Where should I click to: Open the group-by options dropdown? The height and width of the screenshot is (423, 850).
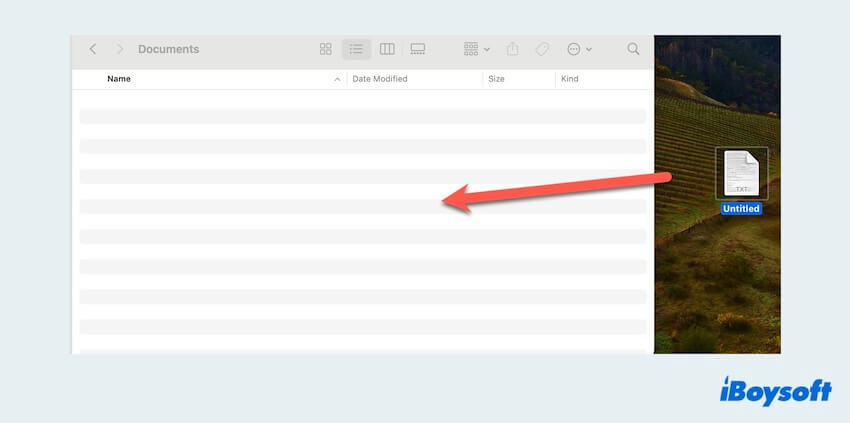pos(476,49)
